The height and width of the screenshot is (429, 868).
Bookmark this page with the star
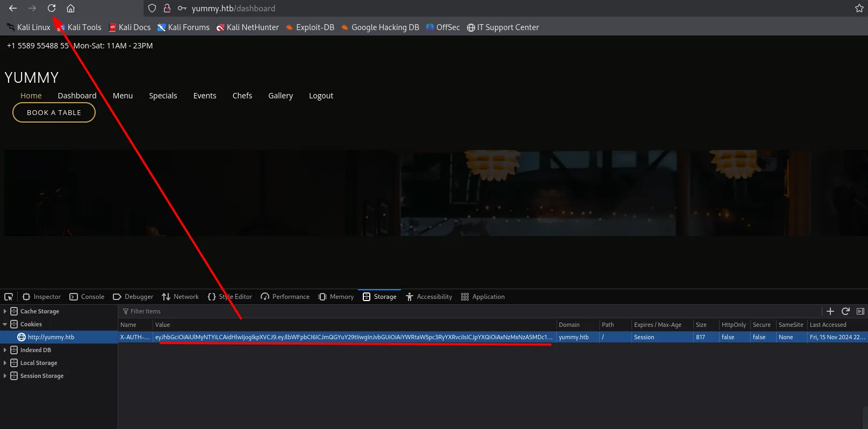(x=859, y=8)
